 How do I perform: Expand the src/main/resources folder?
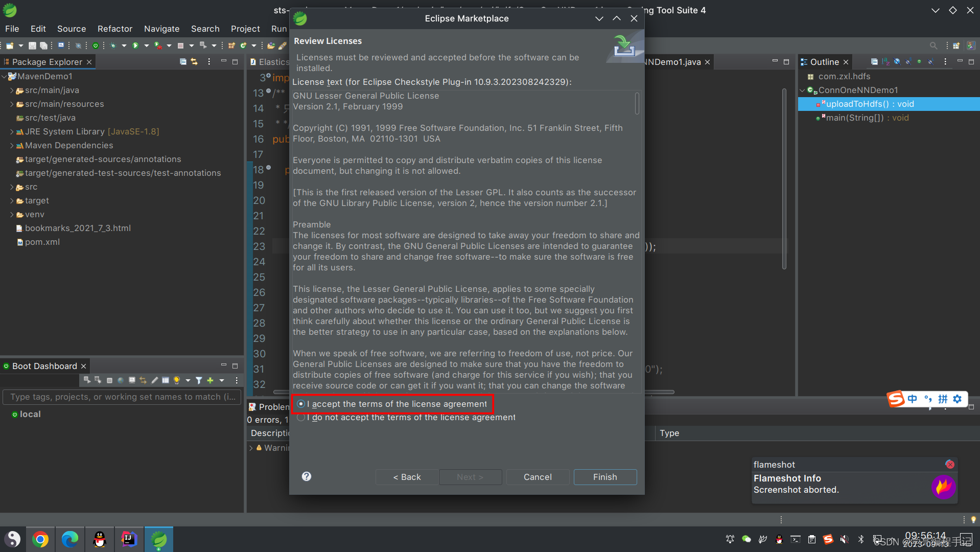[x=12, y=104]
